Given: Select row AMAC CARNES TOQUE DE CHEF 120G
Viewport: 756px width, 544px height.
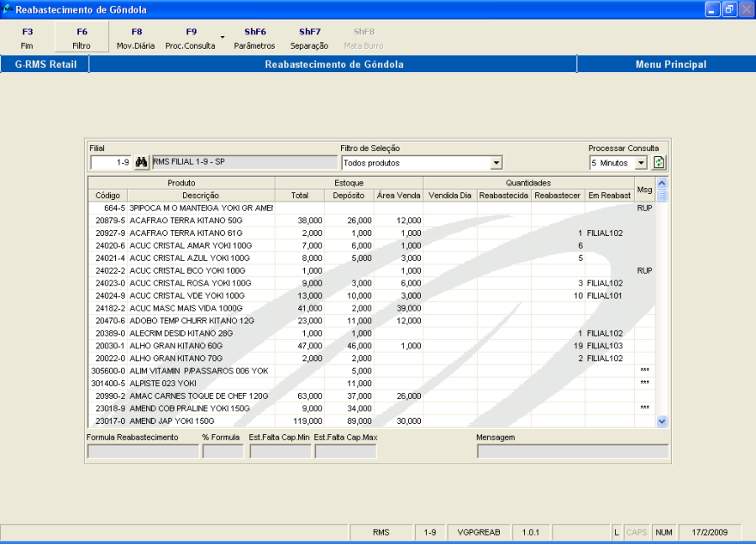Looking at the screenshot, I should [371, 396].
